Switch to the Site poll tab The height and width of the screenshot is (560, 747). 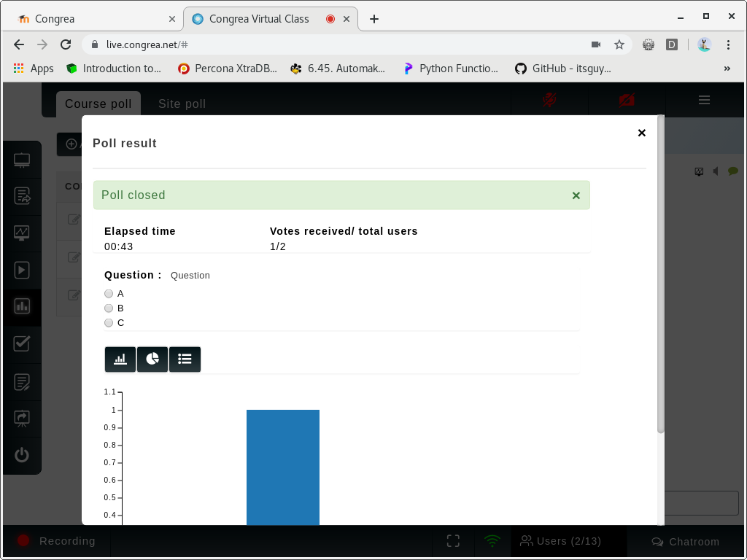pyautogui.click(x=182, y=104)
